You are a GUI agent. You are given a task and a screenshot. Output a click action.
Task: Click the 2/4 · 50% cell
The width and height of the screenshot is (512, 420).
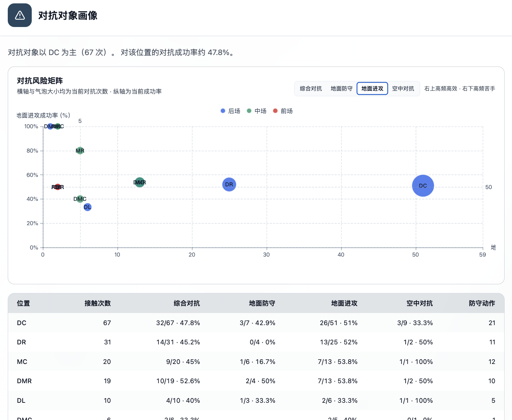pyautogui.click(x=260, y=381)
